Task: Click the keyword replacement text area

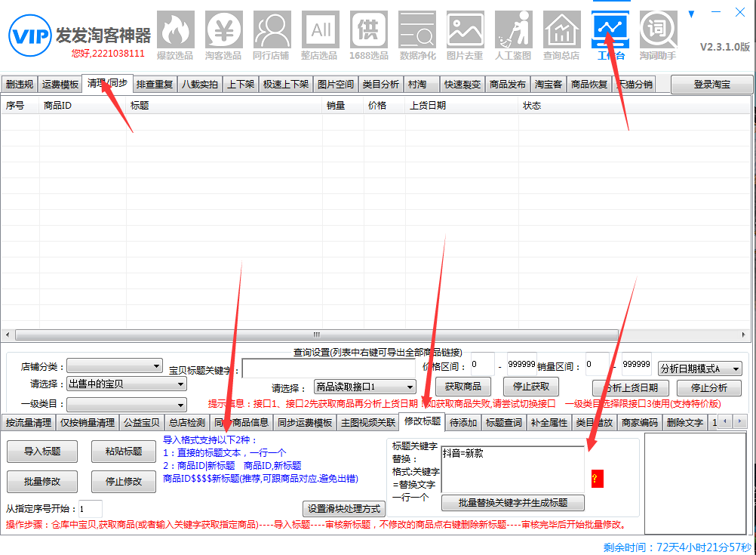Action: pyautogui.click(x=512, y=469)
